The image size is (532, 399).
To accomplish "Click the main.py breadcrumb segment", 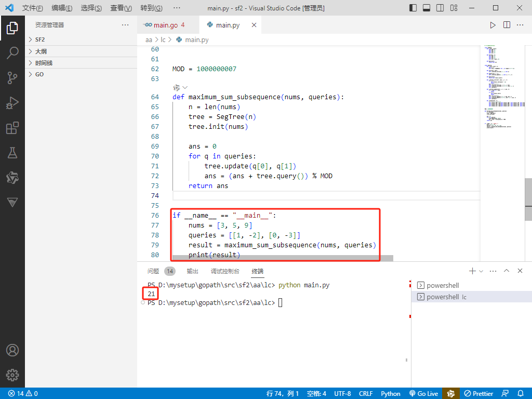I will (x=192, y=39).
